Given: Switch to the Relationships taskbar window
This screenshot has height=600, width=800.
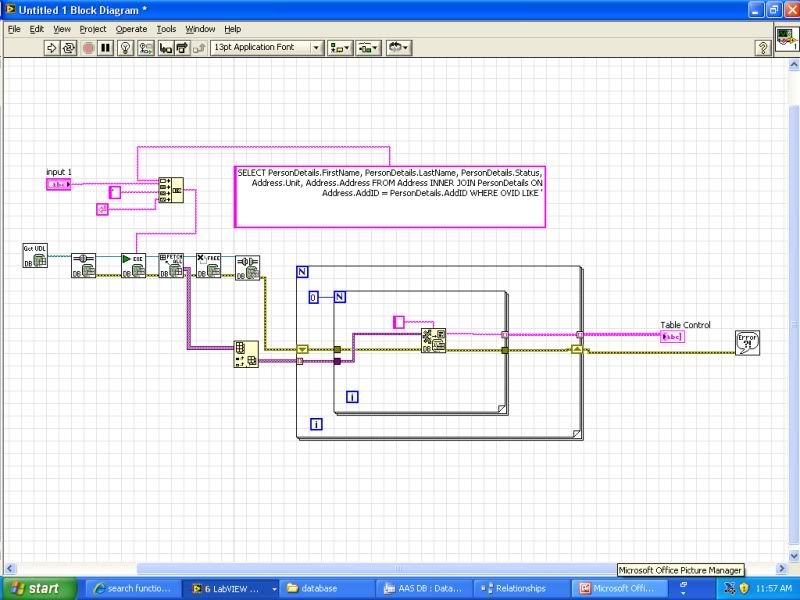Looking at the screenshot, I should [x=519, y=589].
